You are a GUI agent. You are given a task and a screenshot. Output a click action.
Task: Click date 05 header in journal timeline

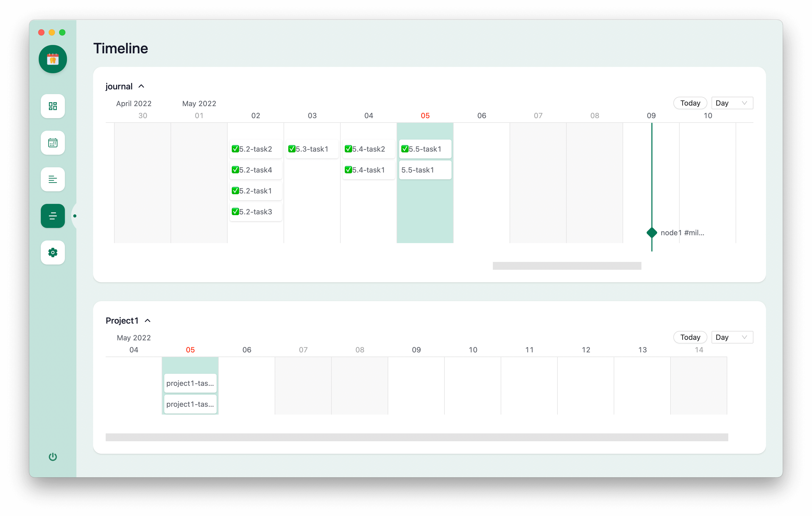(x=425, y=116)
